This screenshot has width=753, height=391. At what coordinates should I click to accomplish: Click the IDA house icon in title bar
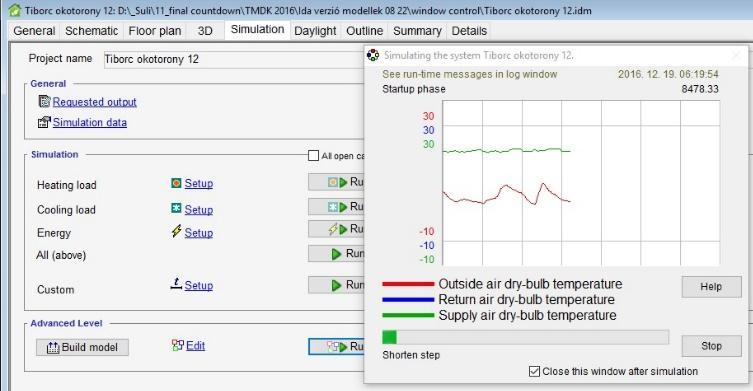coord(15,10)
